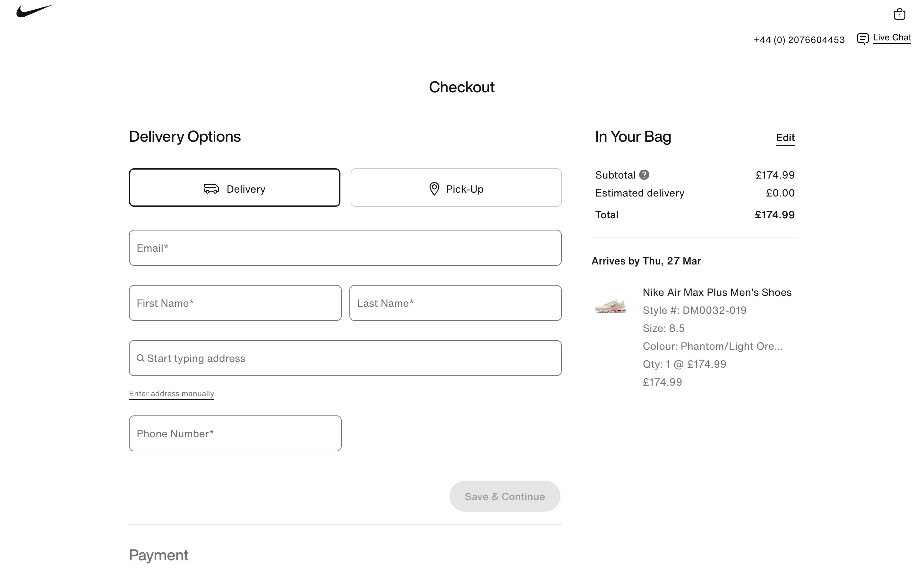Open the shopping bag icon
The width and height of the screenshot is (924, 577).
[x=900, y=14]
